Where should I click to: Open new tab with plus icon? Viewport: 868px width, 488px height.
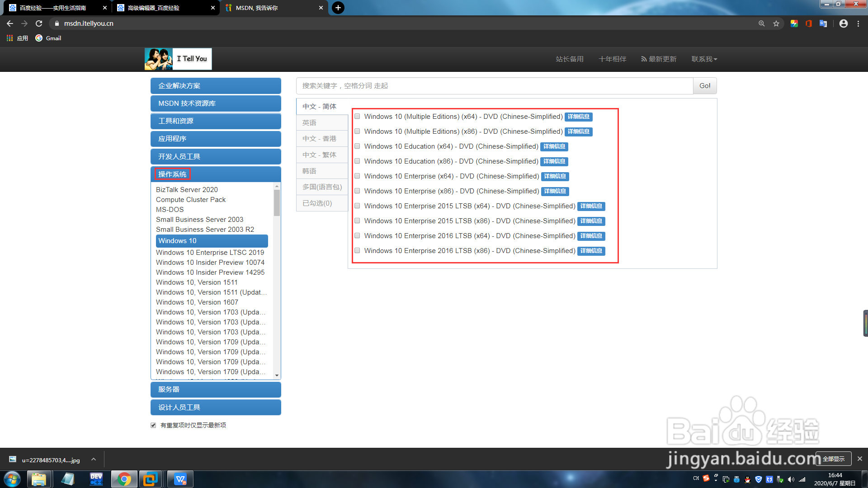click(338, 8)
